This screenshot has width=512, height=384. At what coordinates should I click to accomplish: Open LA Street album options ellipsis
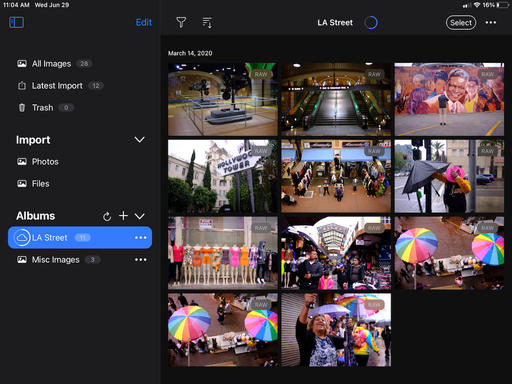(x=141, y=238)
